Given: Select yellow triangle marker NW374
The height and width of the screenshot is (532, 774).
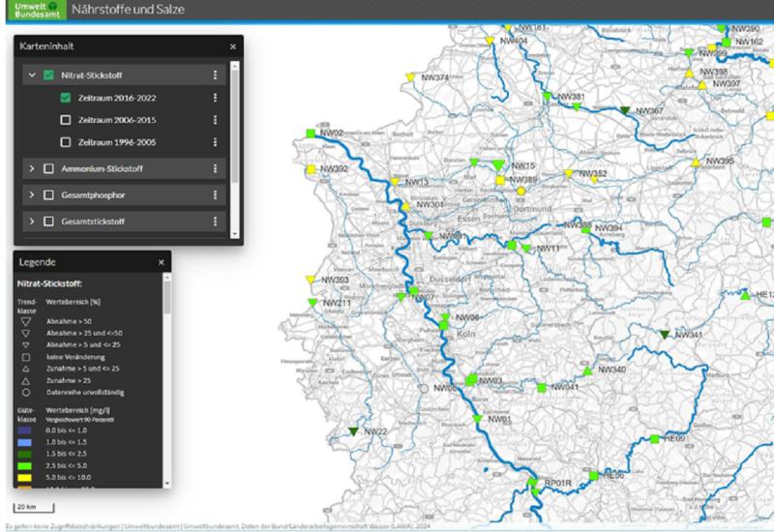Looking at the screenshot, I should (x=410, y=77).
